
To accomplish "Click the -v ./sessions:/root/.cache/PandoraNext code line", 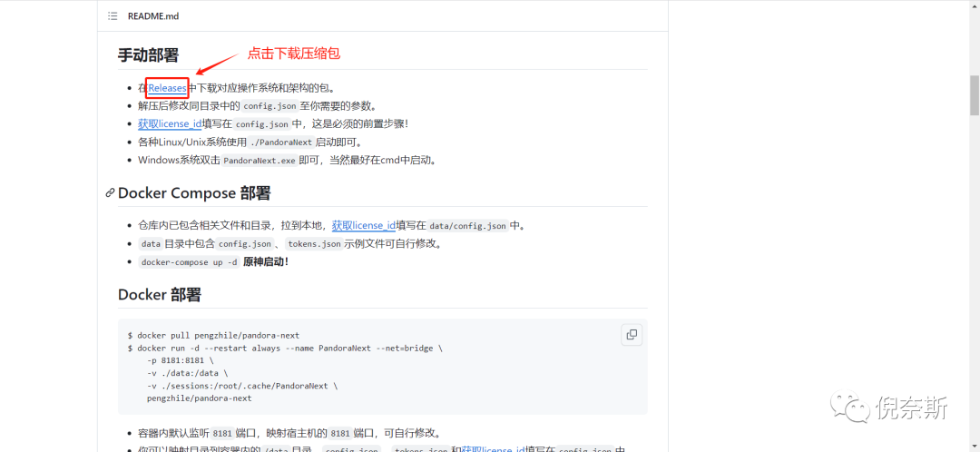I will (x=242, y=386).
